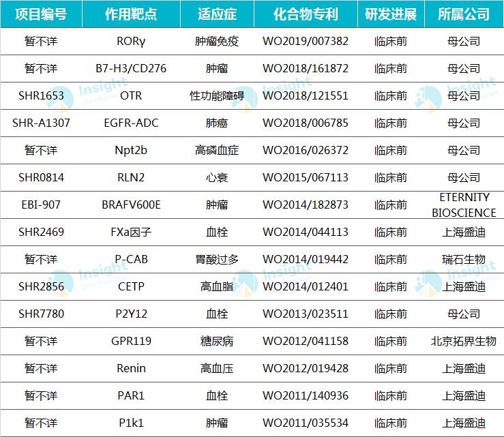Click the GPR119 target cell
The height and width of the screenshot is (437, 504).
(x=131, y=342)
